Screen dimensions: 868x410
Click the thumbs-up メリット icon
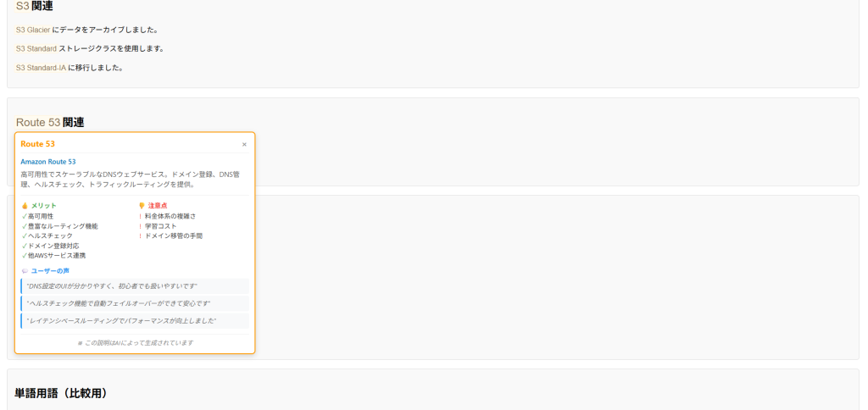coord(25,206)
